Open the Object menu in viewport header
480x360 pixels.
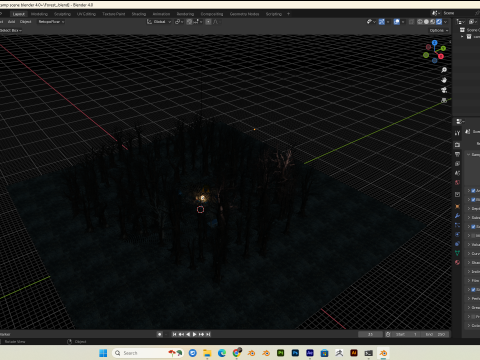25,22
